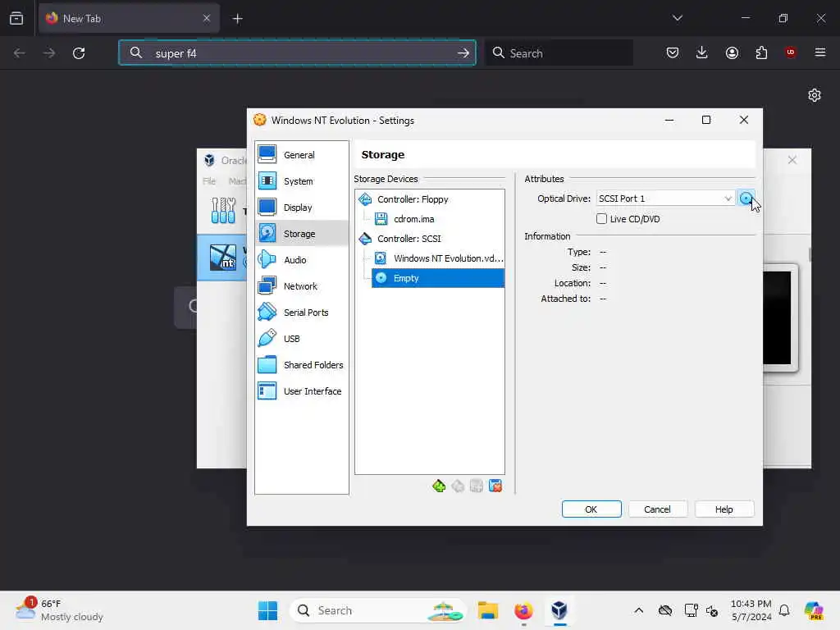The width and height of the screenshot is (840, 630).
Task: Select Windows NT VM in VirtualBox Manager list
Action: coord(222,258)
